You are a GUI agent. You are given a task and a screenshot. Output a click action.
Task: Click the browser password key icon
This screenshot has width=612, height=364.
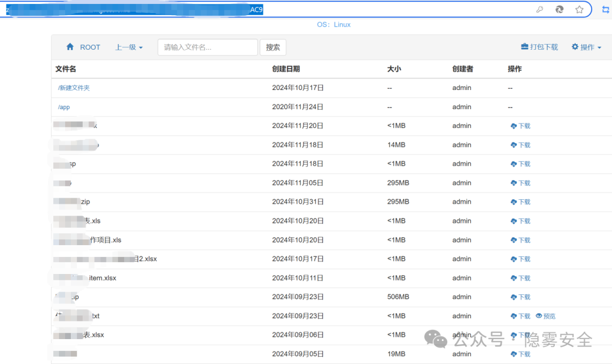539,10
